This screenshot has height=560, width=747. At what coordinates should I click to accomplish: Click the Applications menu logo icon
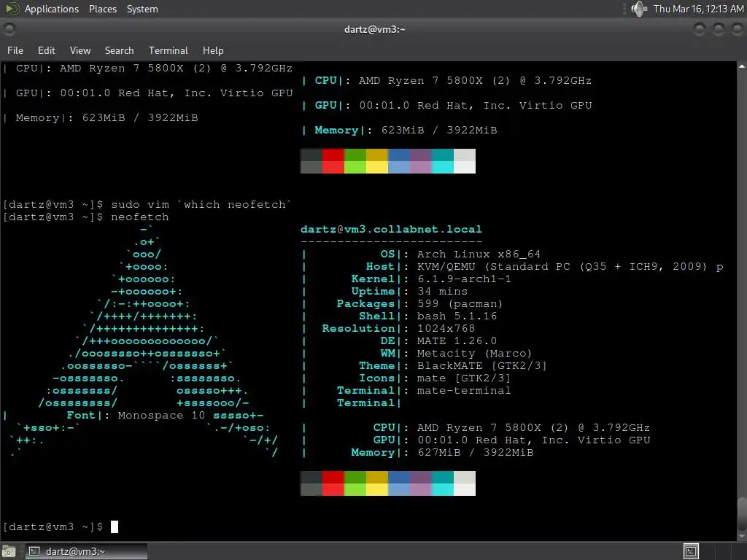(x=12, y=9)
